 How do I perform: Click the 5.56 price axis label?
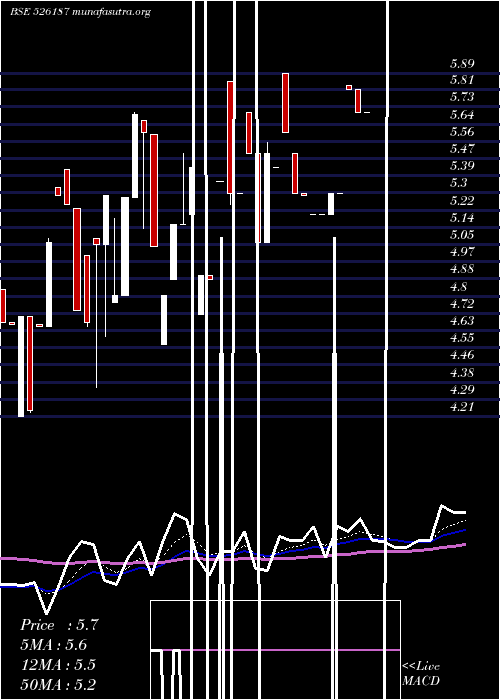[462, 132]
